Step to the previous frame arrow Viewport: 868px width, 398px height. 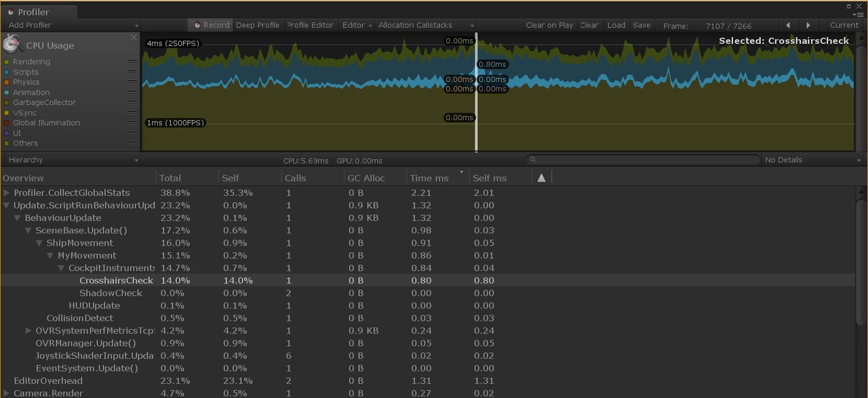[x=787, y=25]
